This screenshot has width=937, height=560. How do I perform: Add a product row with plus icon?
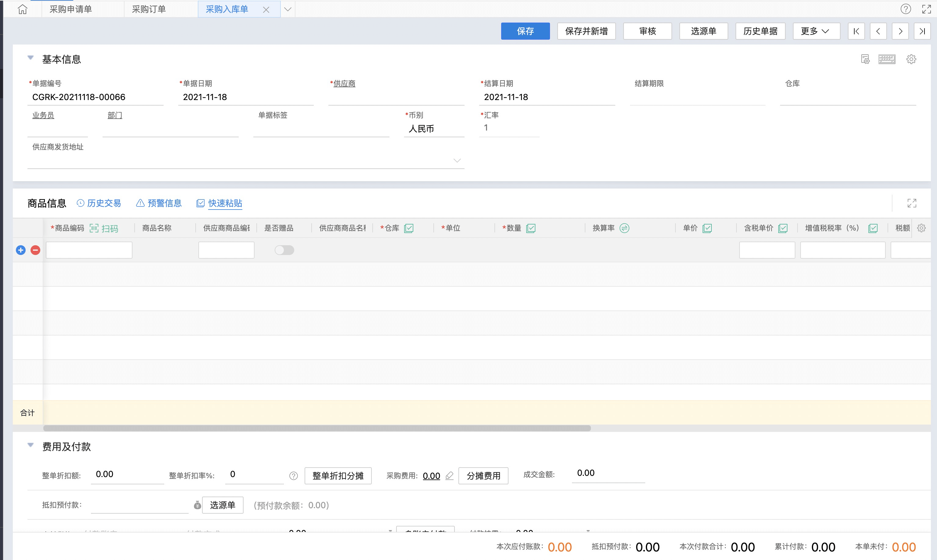pyautogui.click(x=21, y=250)
